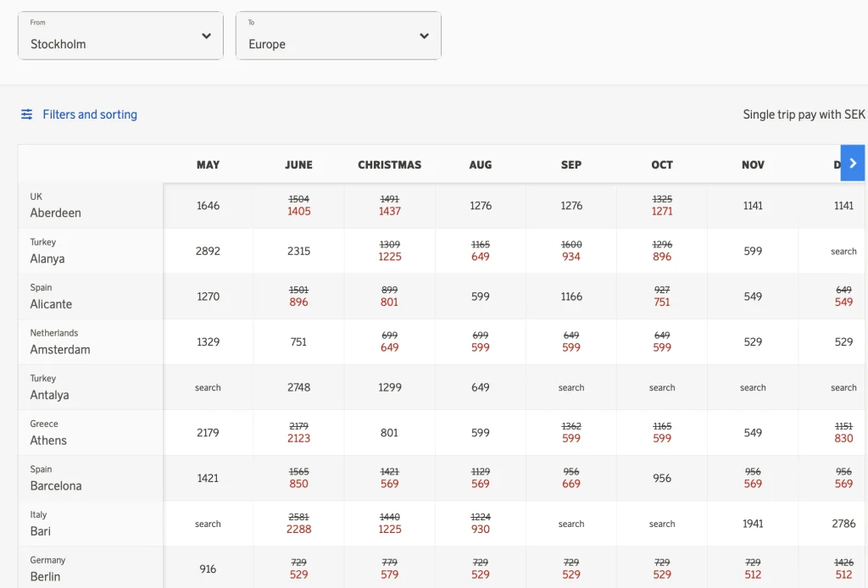868x588 pixels.
Task: Select Barcelona September price 669
Action: [x=571, y=484]
